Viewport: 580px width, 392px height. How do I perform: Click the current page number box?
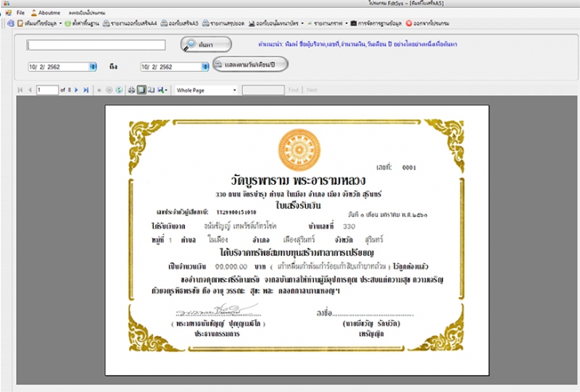click(x=47, y=90)
